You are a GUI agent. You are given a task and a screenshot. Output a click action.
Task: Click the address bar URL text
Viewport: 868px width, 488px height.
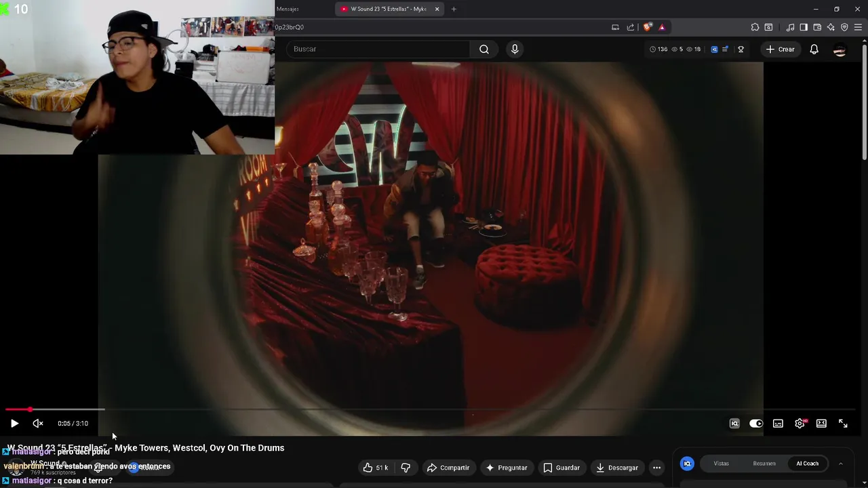[x=290, y=27]
